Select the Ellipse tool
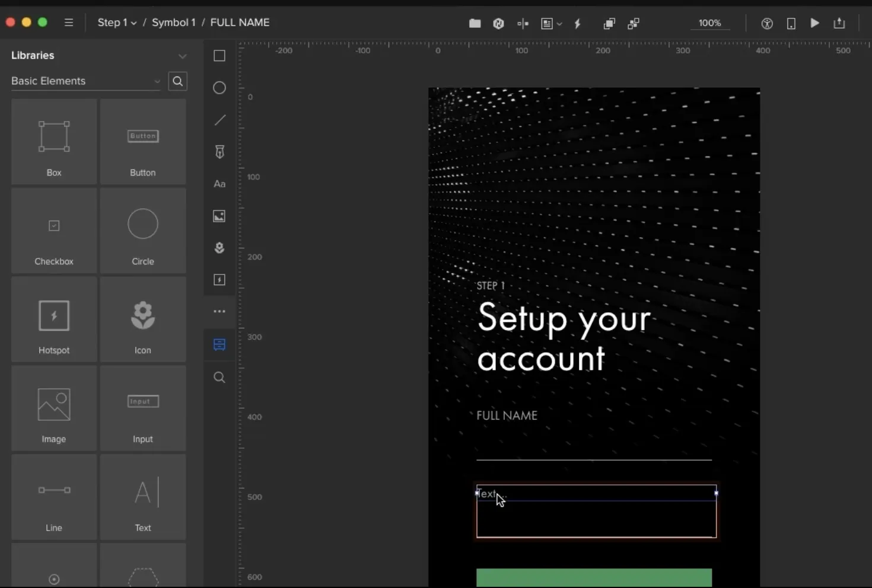872x588 pixels. point(219,88)
